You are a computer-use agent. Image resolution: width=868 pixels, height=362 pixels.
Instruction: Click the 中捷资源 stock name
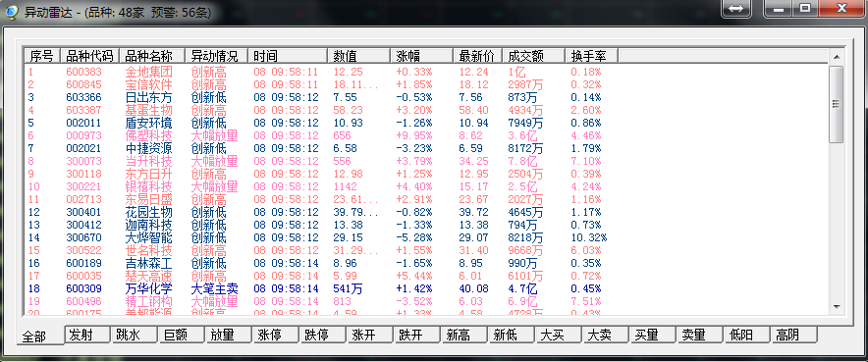(149, 148)
